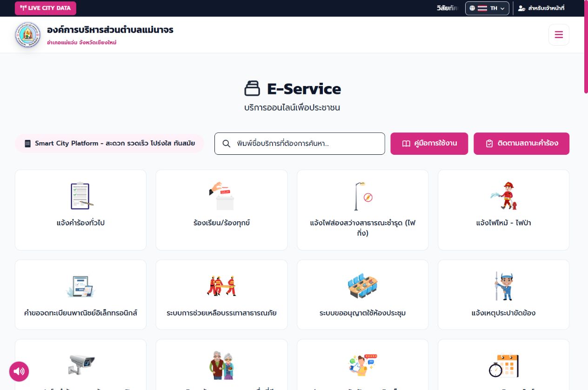Click the pink speaker audio button
Image resolution: width=588 pixels, height=390 pixels.
[19, 371]
